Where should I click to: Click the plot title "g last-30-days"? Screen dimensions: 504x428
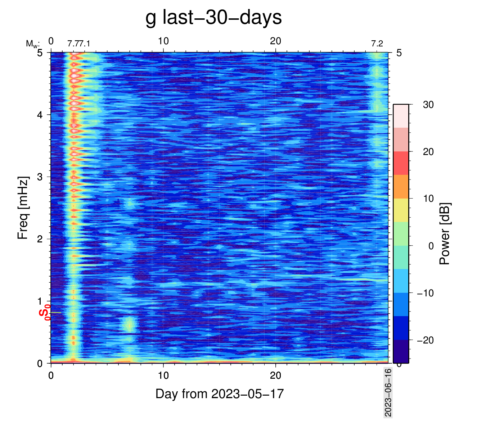click(x=213, y=17)
